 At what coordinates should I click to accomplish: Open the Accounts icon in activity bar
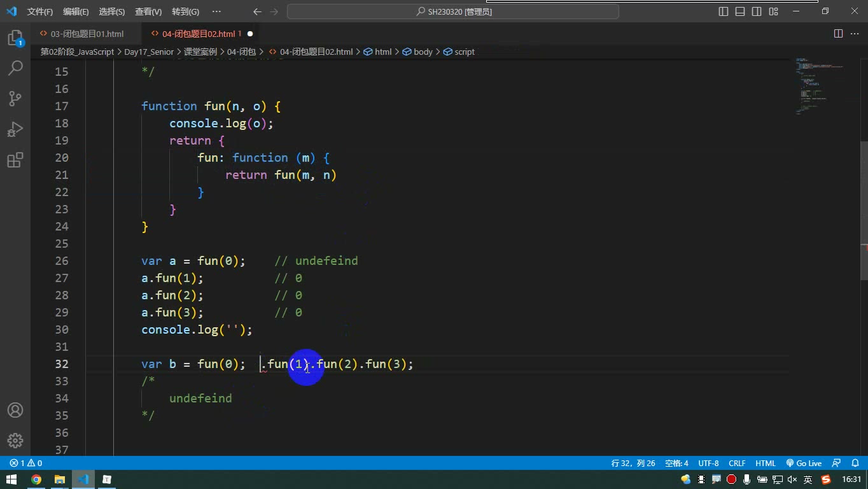point(15,410)
